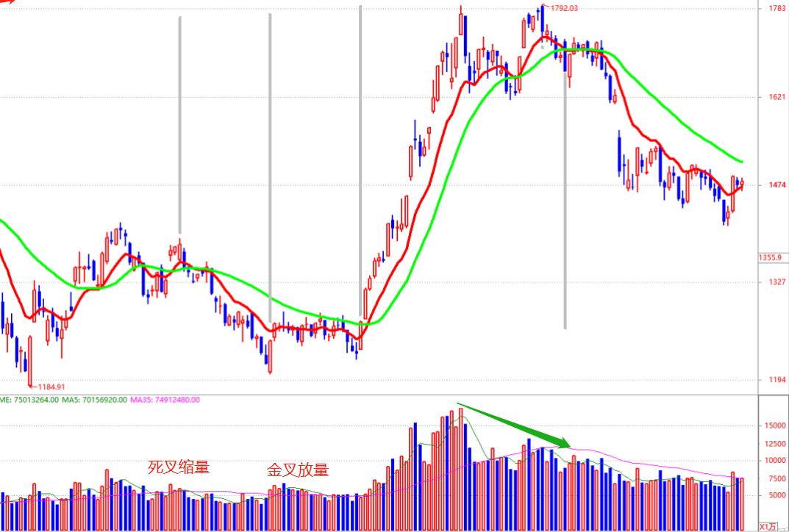Image resolution: width=789 pixels, height=532 pixels.
Task: Click the last red candlestick near 1474
Action: pyautogui.click(x=742, y=184)
